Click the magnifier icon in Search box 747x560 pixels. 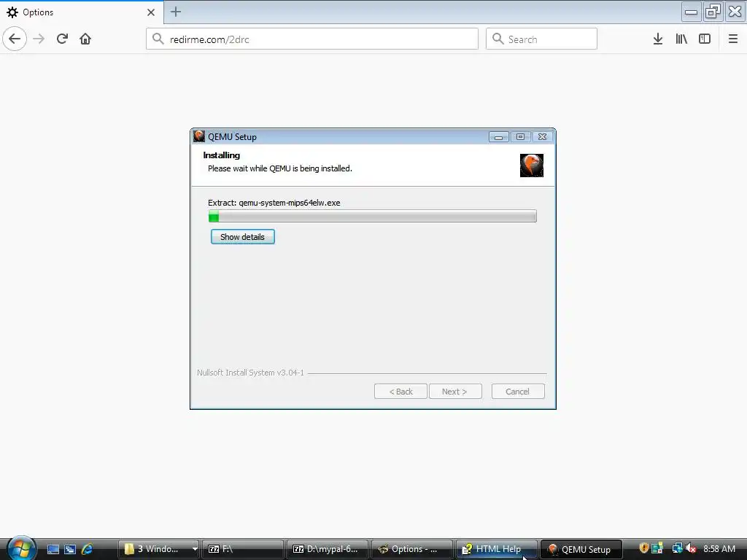tap(498, 39)
